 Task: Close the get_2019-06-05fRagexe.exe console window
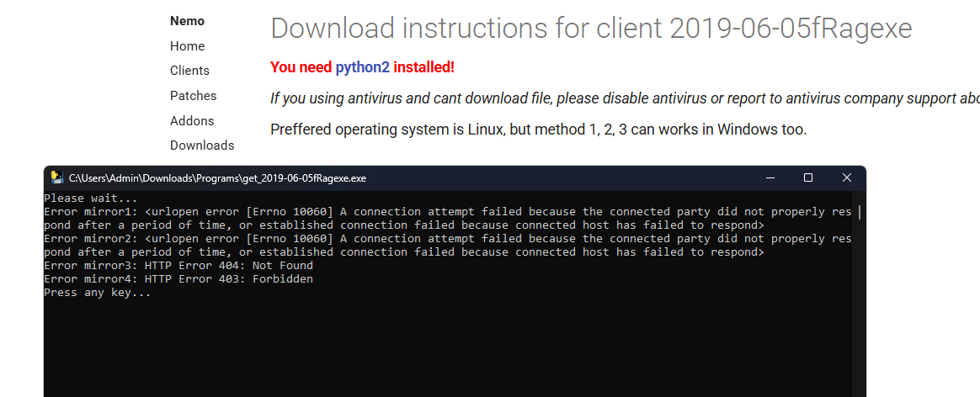[847, 177]
